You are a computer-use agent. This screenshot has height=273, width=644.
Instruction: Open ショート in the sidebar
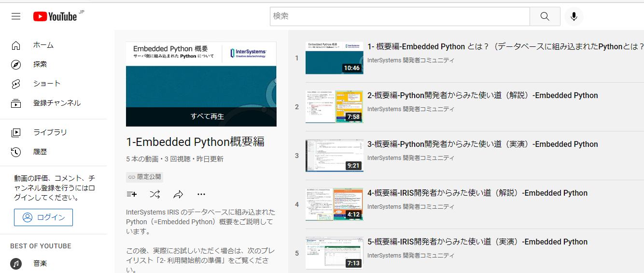[47, 84]
